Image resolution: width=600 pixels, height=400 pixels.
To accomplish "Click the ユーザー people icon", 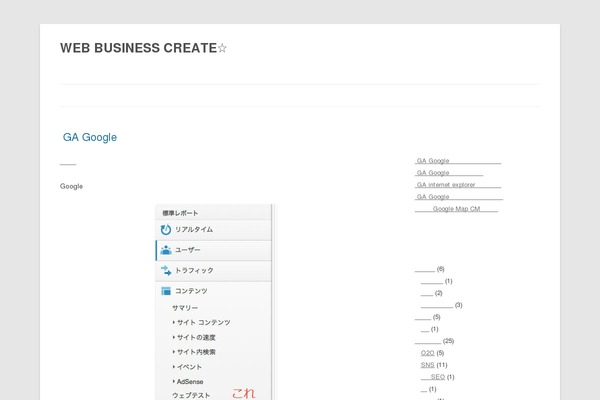I will 166,250.
